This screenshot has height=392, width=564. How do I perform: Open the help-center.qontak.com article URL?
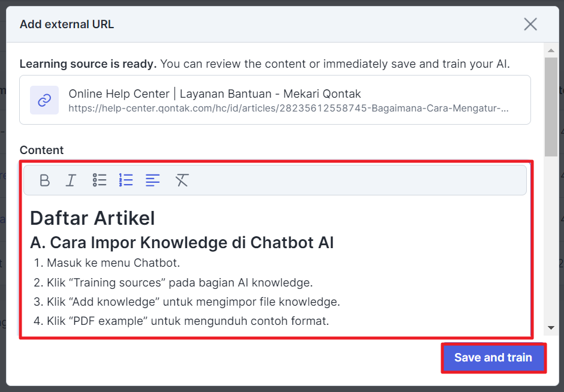pyautogui.click(x=288, y=109)
